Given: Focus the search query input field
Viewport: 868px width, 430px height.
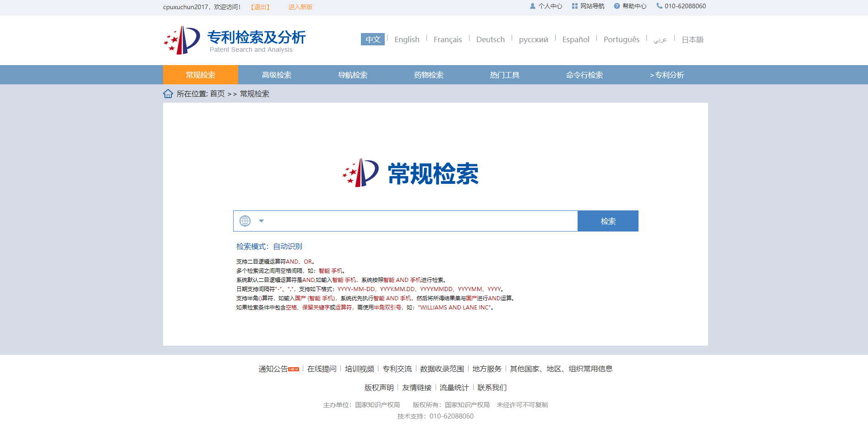Looking at the screenshot, I should [421, 221].
